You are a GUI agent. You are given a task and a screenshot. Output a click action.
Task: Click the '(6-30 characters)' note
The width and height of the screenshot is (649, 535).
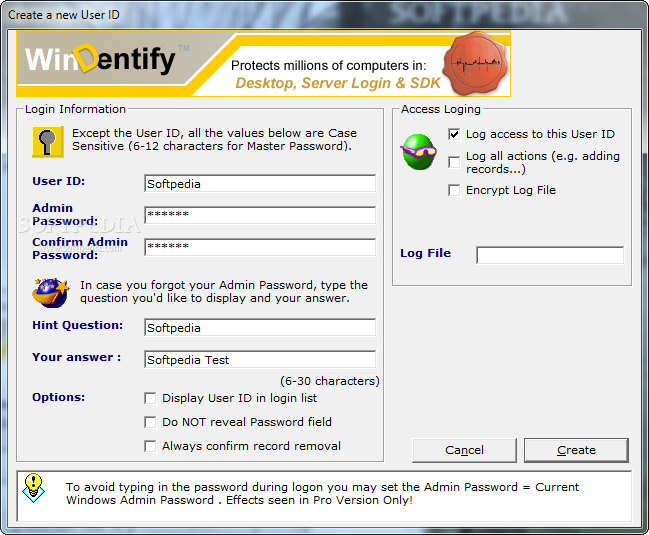(x=330, y=381)
